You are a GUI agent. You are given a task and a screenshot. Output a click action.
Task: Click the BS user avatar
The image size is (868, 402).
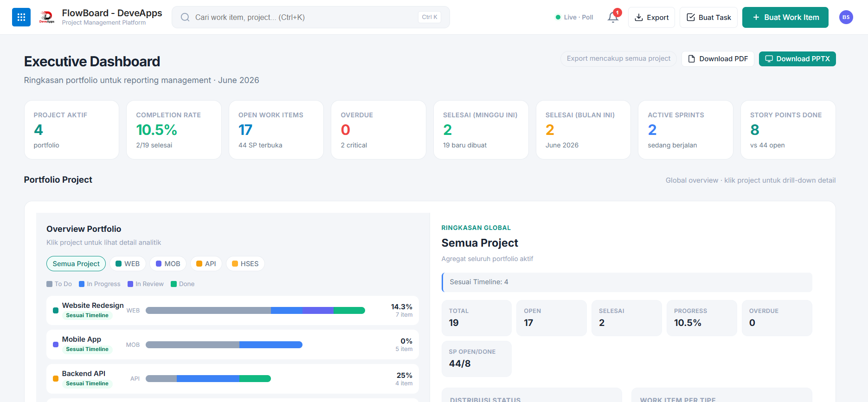pos(846,17)
